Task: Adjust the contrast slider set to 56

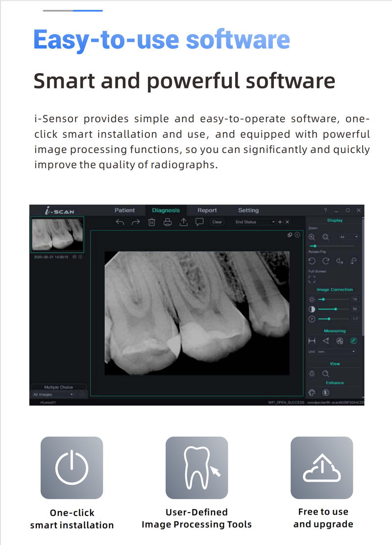Action: click(336, 309)
